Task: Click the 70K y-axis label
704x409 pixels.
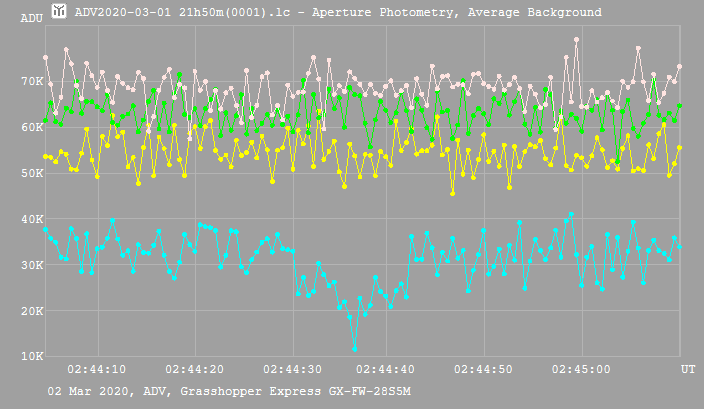Action: 30,81
